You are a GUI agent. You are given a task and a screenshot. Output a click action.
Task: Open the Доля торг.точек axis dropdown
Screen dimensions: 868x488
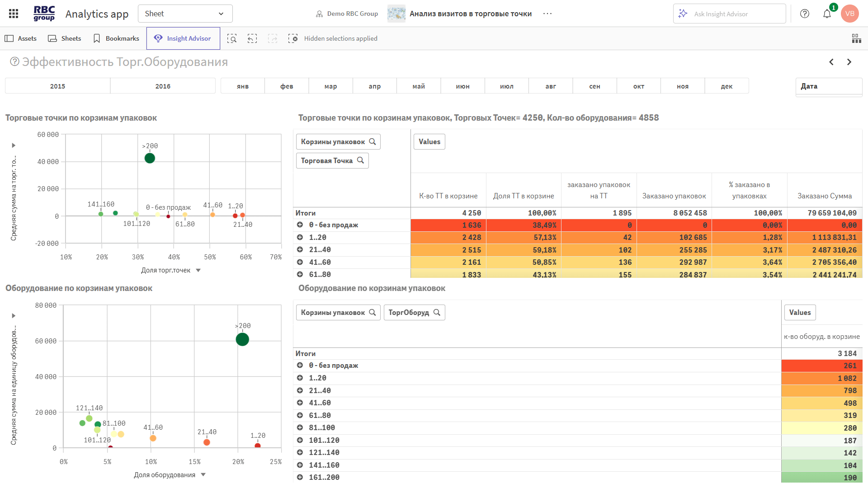pos(198,270)
